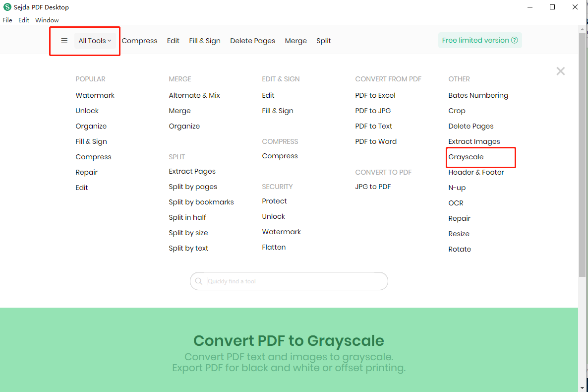
Task: Open Repair under Other
Action: coord(459,218)
